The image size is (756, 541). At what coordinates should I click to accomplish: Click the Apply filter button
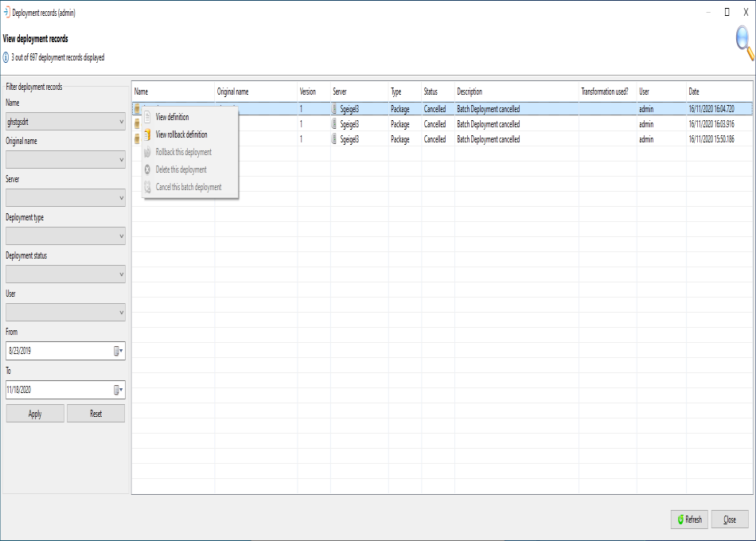point(35,414)
